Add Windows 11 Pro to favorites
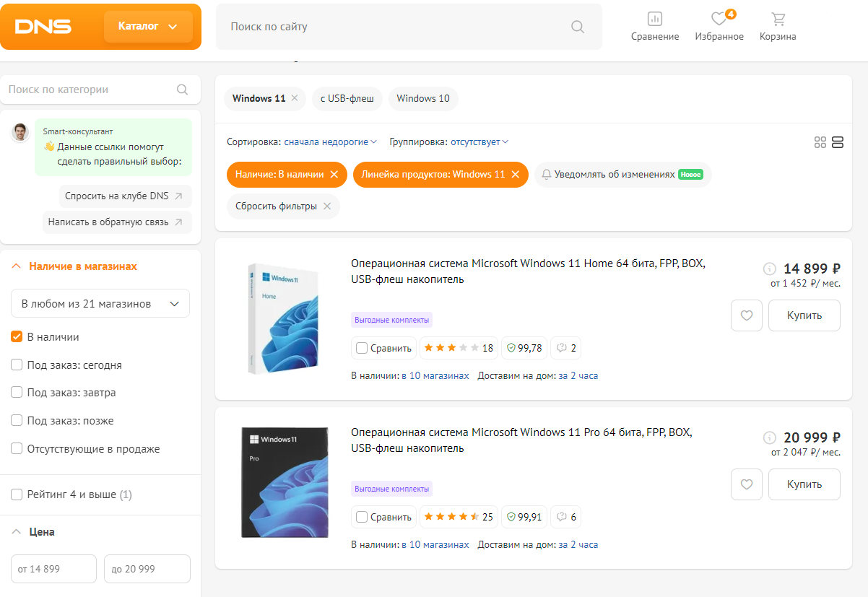The width and height of the screenshot is (868, 597). coord(747,484)
